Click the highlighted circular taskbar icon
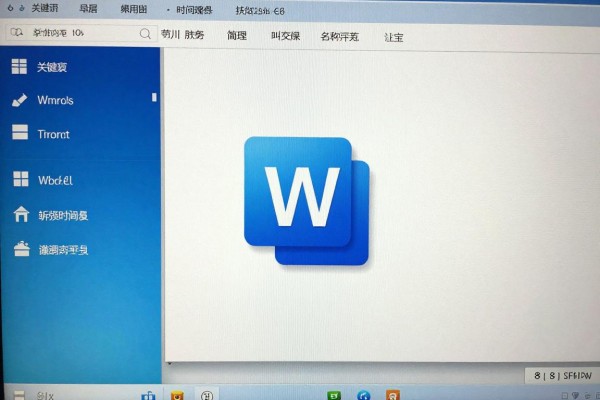The image size is (600, 400). click(207, 395)
